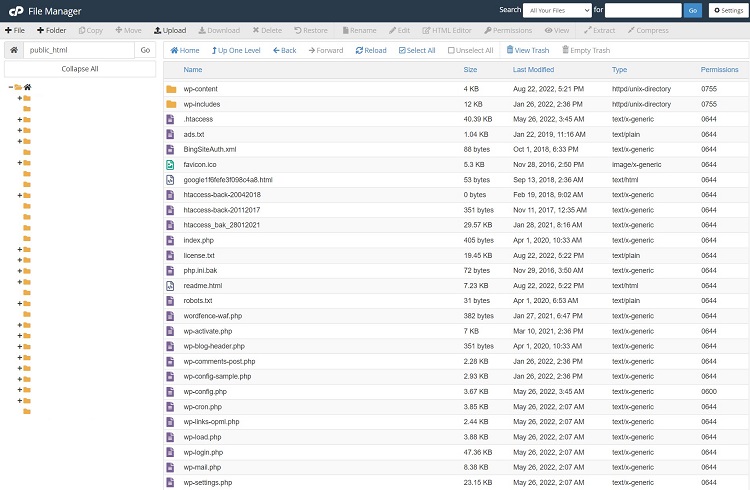Open the Permissions key tool

(x=508, y=30)
